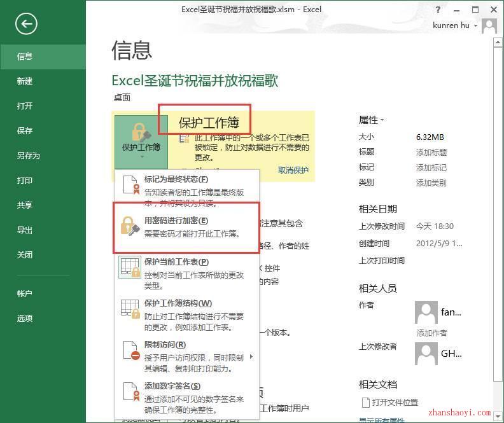Click the 上次修改者 label
Screen dimensions: 504x423
pos(377,346)
